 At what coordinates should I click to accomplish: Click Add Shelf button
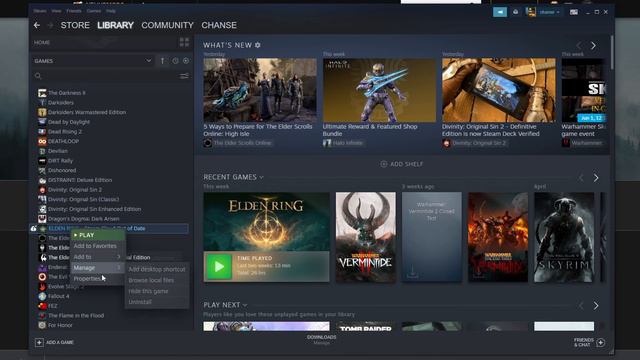pos(402,164)
